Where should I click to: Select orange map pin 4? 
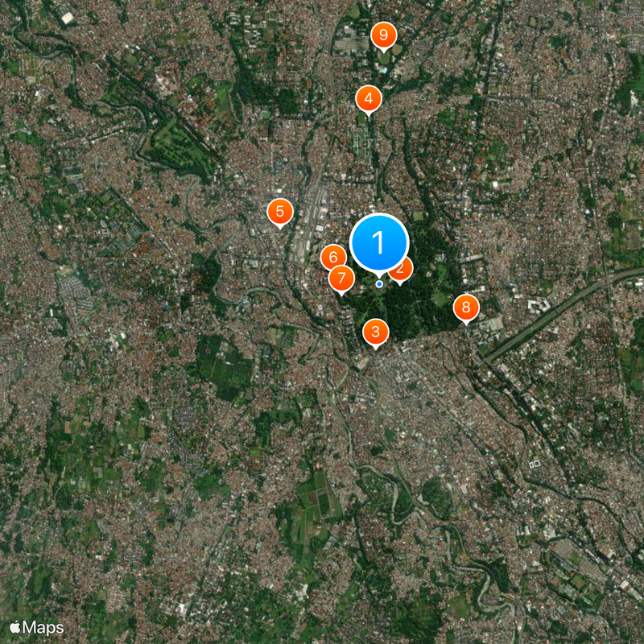pos(369,99)
